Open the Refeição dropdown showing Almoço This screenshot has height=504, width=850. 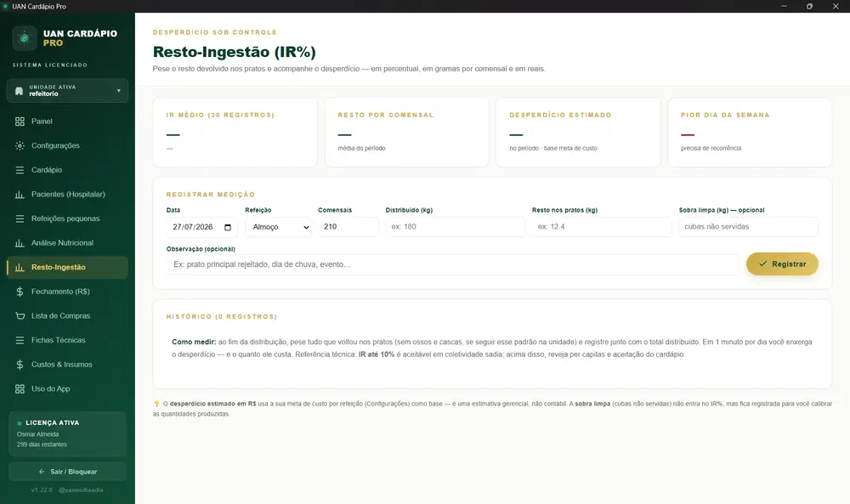point(279,227)
